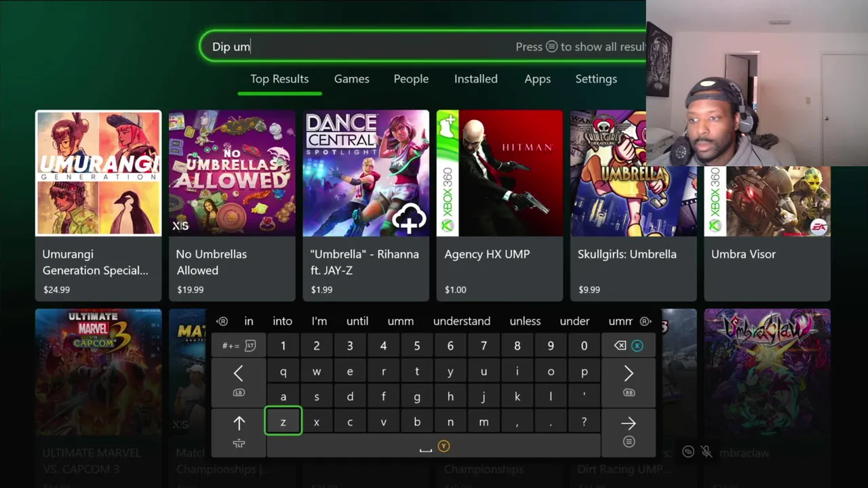Tap the number 0 key
868x488 pixels.
584,346
